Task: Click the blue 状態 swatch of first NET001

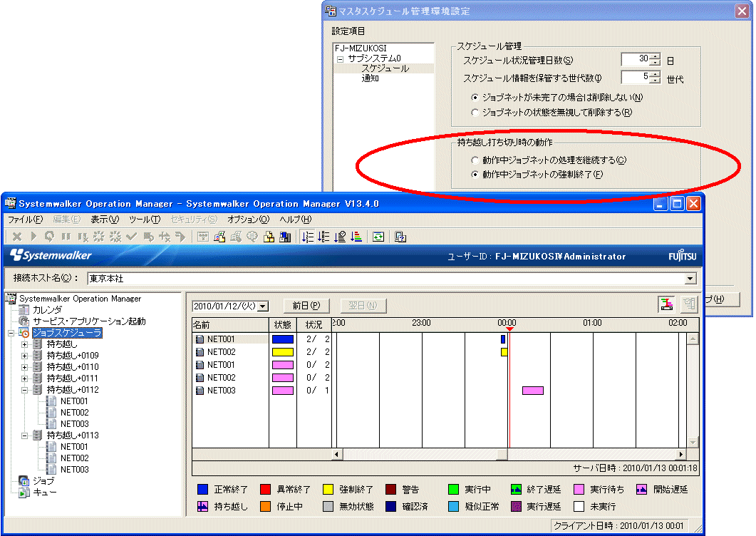Action: [283, 339]
